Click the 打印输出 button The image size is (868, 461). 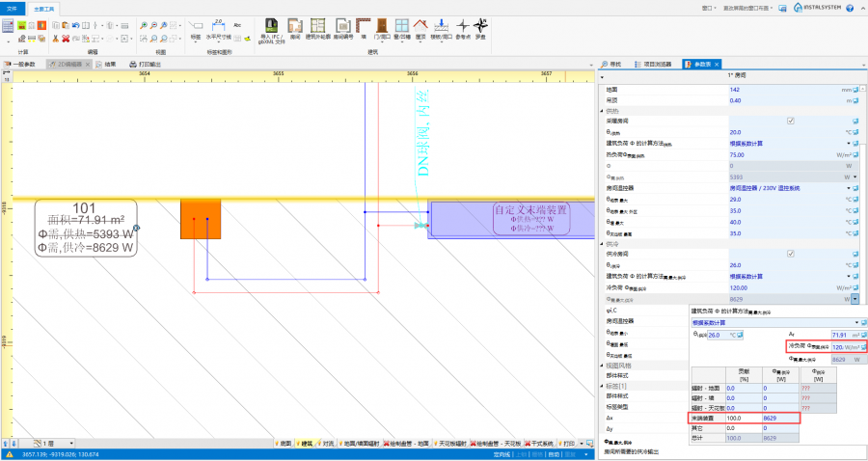pos(143,65)
